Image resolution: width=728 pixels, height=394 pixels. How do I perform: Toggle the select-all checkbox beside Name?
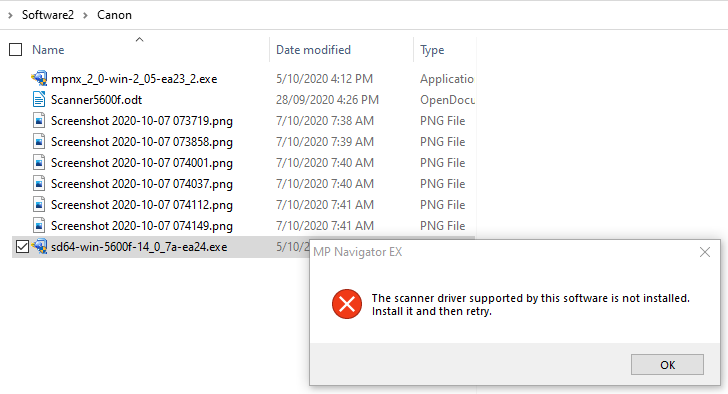(16, 50)
